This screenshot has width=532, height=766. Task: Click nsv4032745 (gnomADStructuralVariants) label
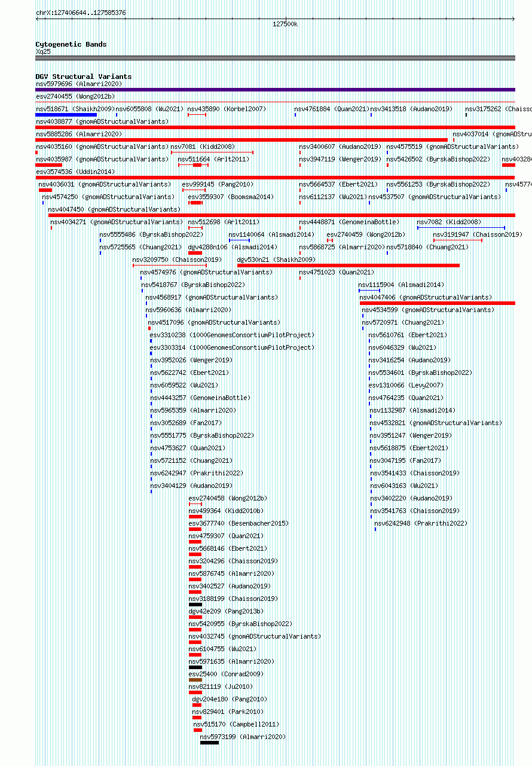point(255,636)
